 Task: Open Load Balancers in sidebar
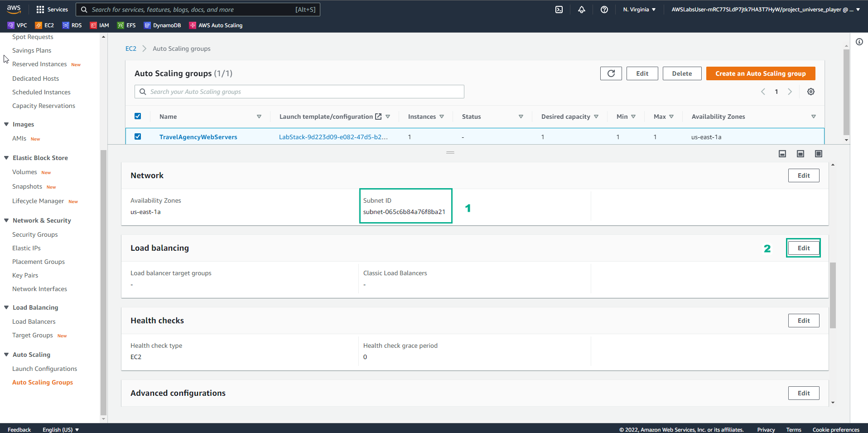point(34,321)
